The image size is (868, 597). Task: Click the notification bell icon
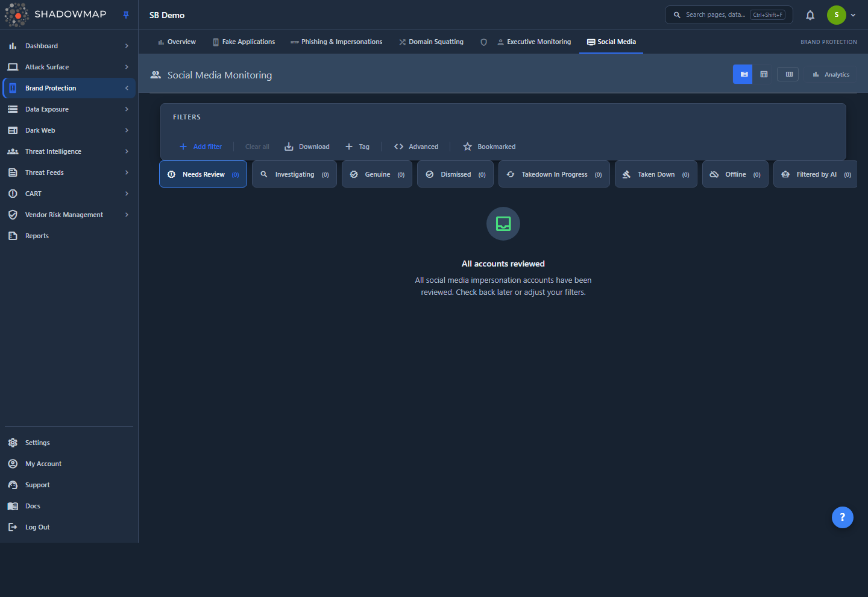[x=810, y=15]
